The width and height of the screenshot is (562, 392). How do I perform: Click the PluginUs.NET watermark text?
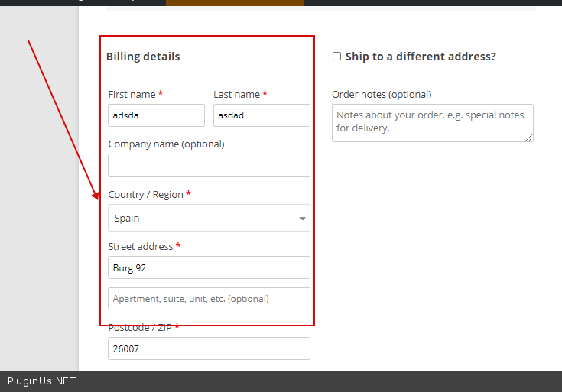[x=42, y=381]
